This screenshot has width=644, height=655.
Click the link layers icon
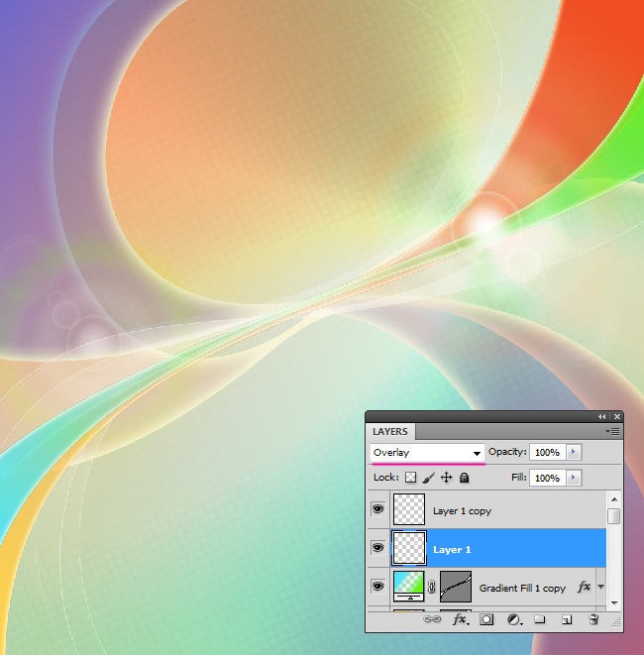click(x=432, y=619)
